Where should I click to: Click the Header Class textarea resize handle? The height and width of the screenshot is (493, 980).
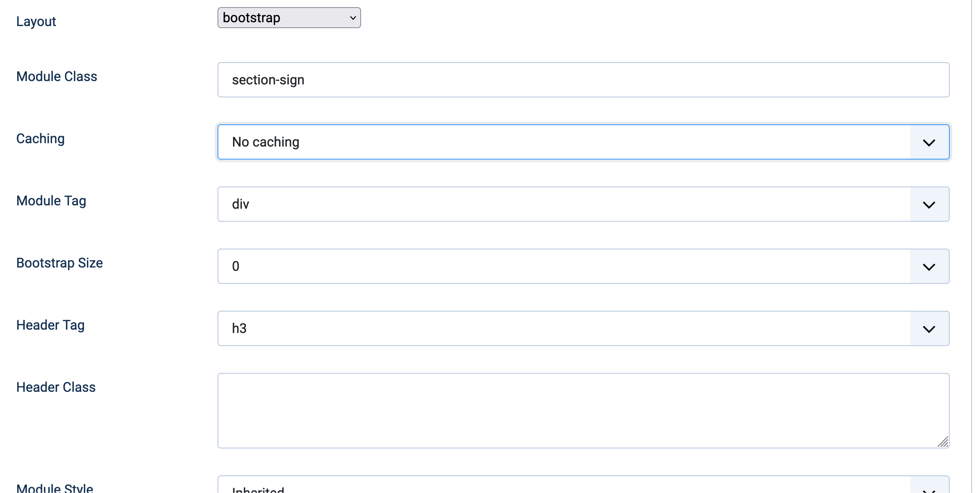(943, 442)
